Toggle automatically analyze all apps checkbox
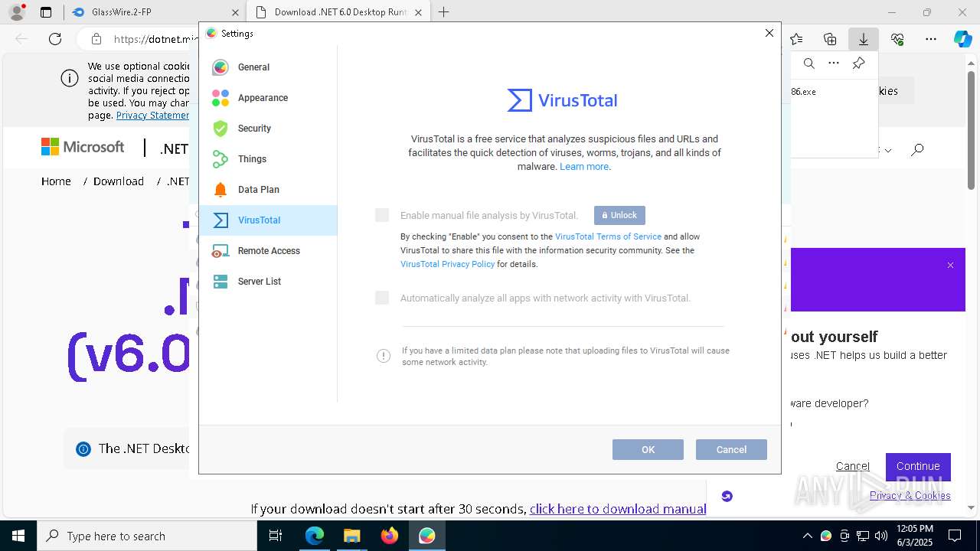This screenshot has height=551, width=980. tap(382, 298)
